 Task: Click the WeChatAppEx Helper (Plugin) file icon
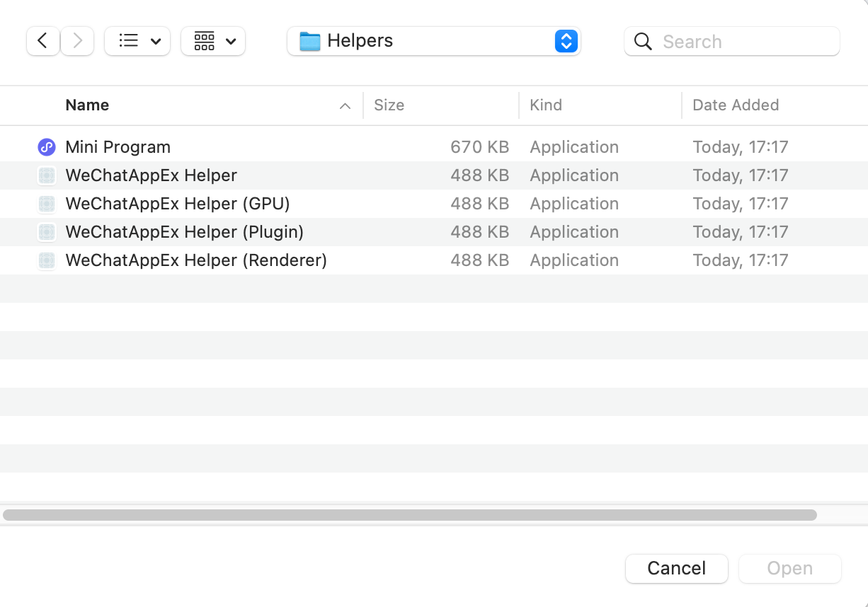[47, 232]
